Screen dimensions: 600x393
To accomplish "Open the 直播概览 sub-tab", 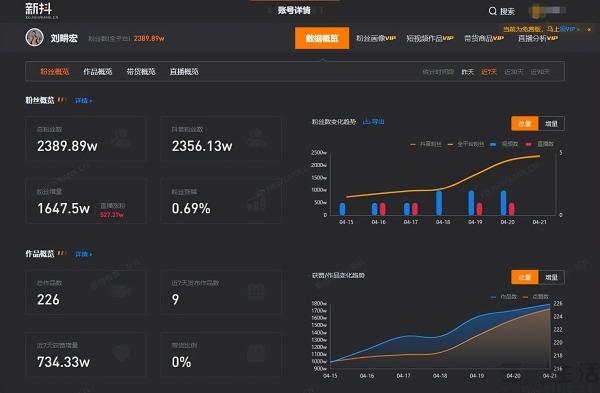I will (184, 72).
